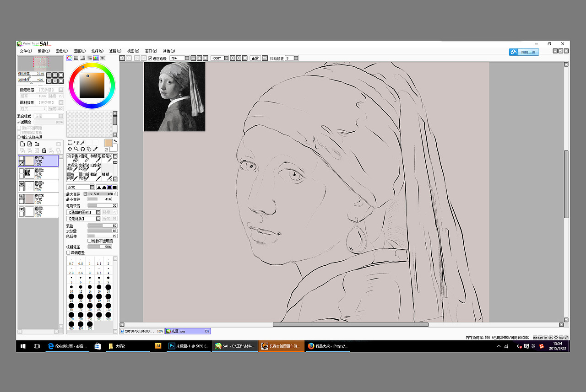Image resolution: width=586 pixels, height=392 pixels.
Task: Open the 画材效果 effect dropdown
Action: 61,102
